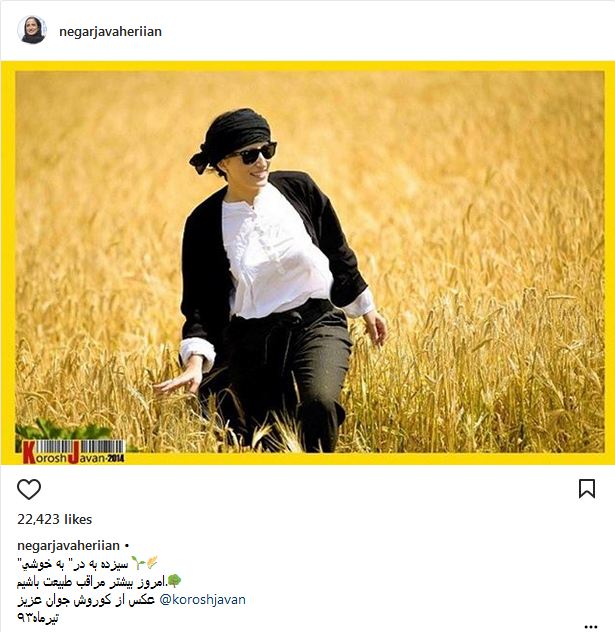The image size is (615, 632).
Task: Click negarjavaheriian username beside the caption
Action: (69, 546)
